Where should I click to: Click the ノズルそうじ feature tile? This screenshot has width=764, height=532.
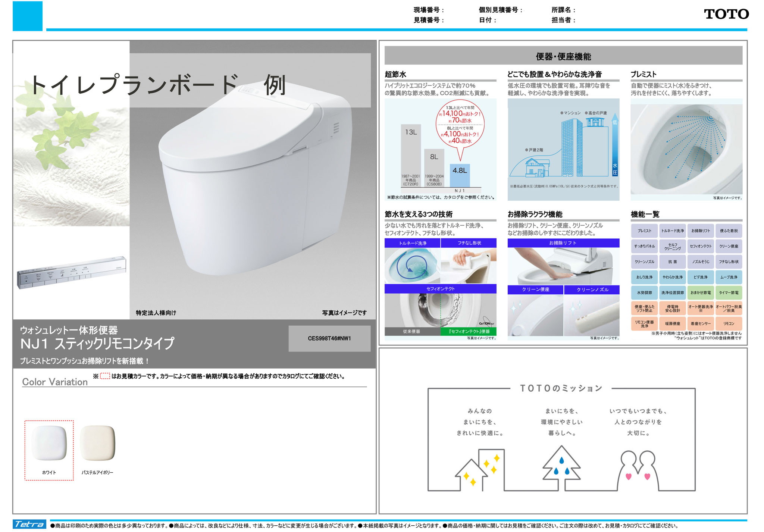click(x=701, y=262)
